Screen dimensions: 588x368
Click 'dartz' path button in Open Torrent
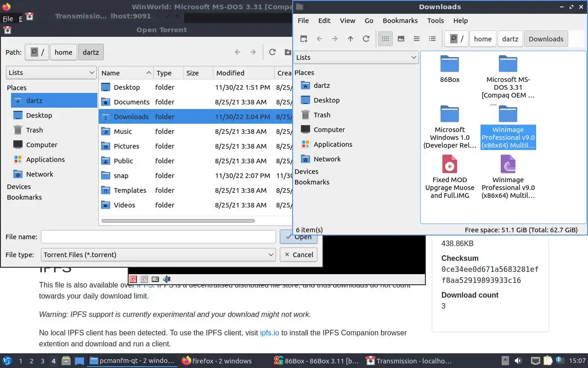coord(90,52)
